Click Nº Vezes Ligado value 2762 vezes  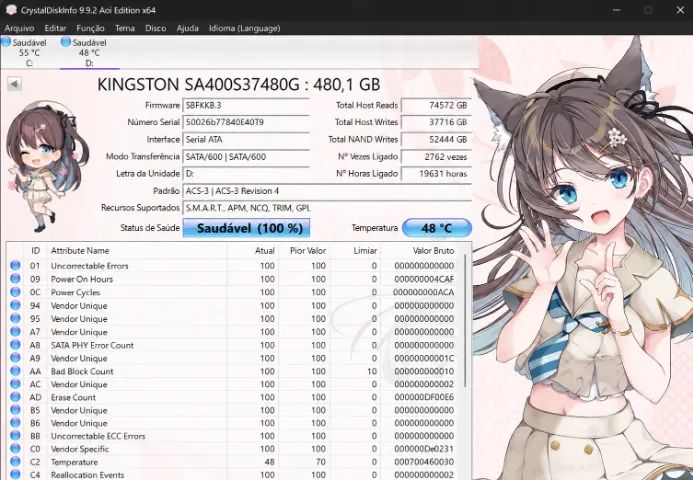click(x=436, y=156)
